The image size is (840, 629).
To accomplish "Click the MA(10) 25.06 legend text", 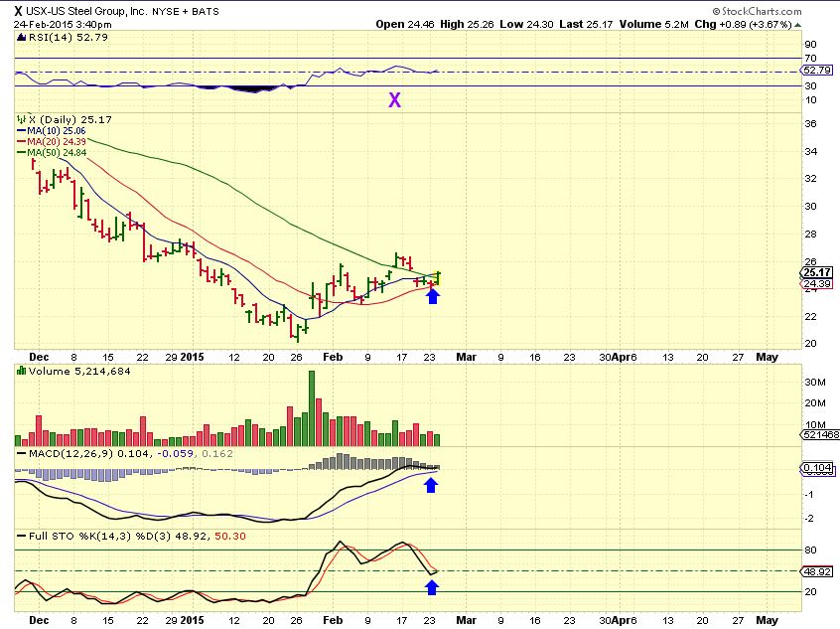I will pyautogui.click(x=57, y=131).
